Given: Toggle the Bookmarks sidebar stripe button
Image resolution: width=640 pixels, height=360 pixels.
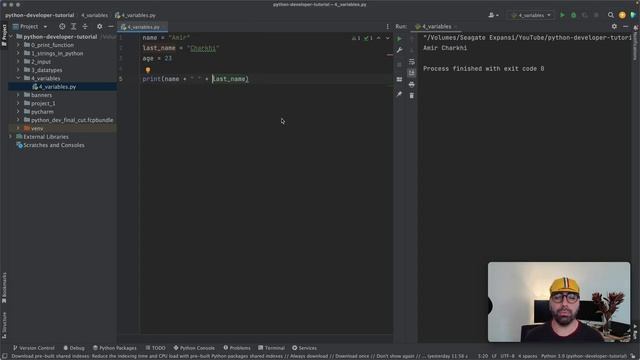Looking at the screenshot, I should click(x=4, y=288).
